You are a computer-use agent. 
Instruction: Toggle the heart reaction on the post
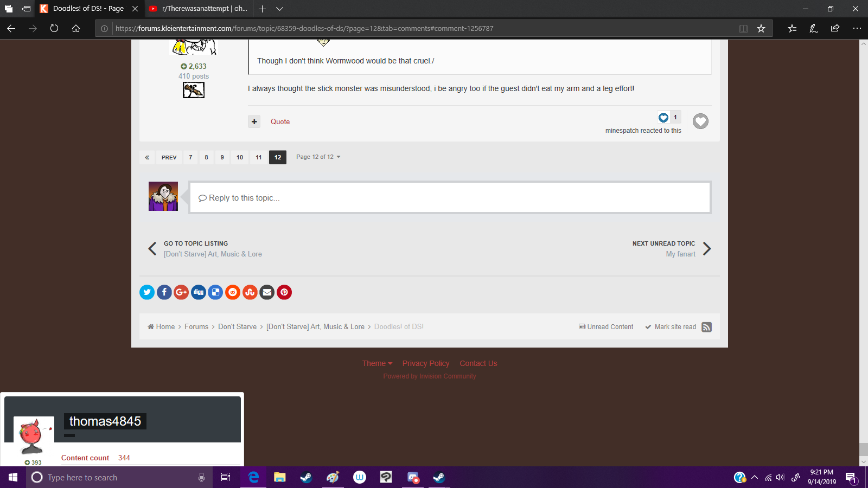[700, 121]
